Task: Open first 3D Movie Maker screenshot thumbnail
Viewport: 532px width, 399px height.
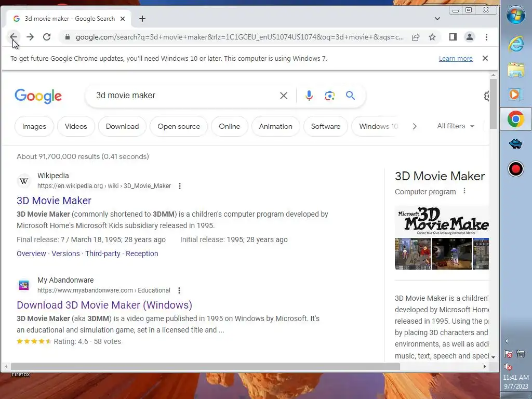Action: [x=413, y=254]
